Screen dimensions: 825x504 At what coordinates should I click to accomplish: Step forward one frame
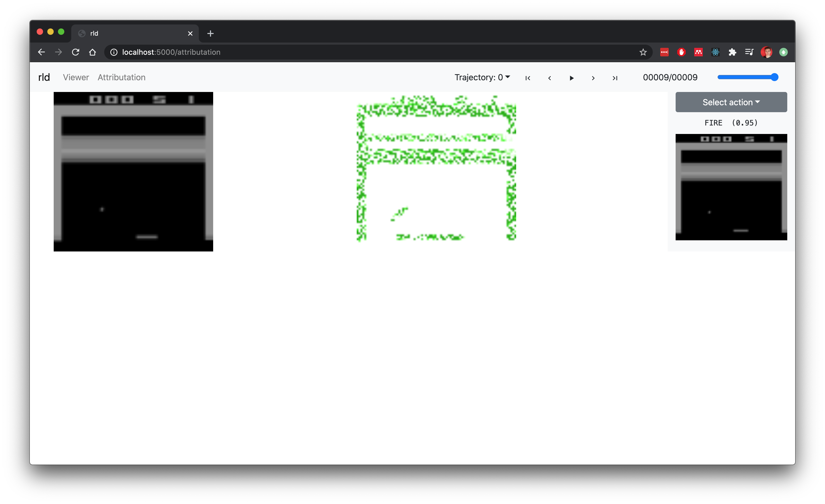click(593, 78)
